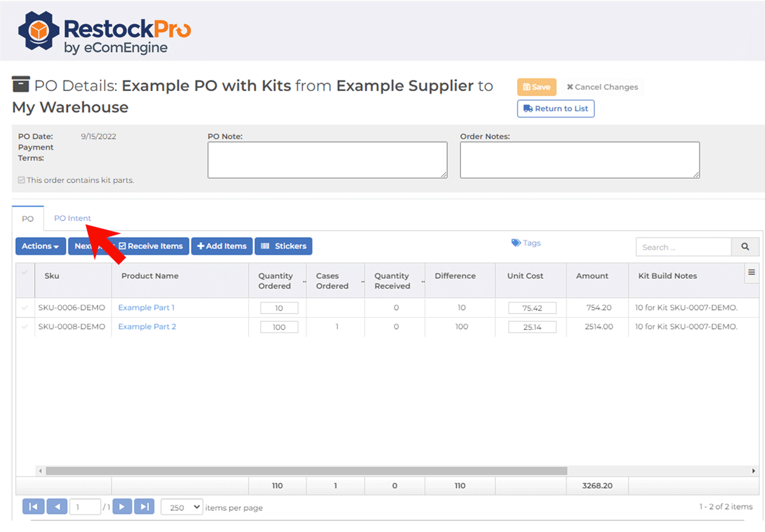Go to the previous page arrow

(x=57, y=507)
